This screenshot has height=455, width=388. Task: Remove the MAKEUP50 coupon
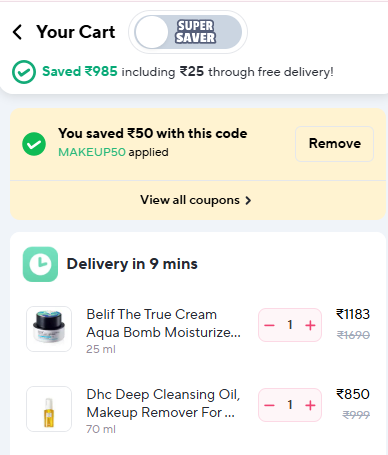[x=334, y=144]
